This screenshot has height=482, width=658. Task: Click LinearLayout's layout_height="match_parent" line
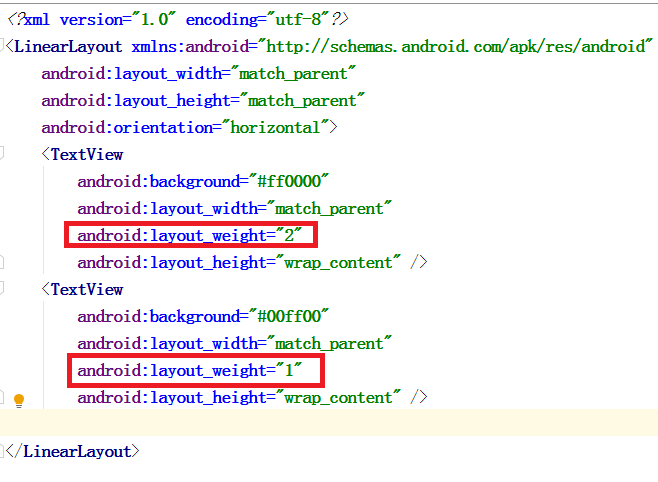pyautogui.click(x=203, y=101)
